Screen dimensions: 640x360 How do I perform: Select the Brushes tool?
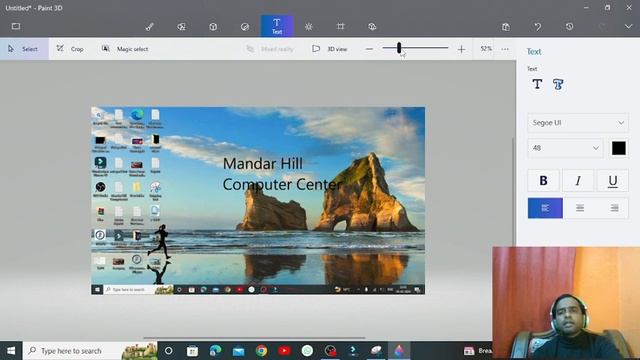149,27
